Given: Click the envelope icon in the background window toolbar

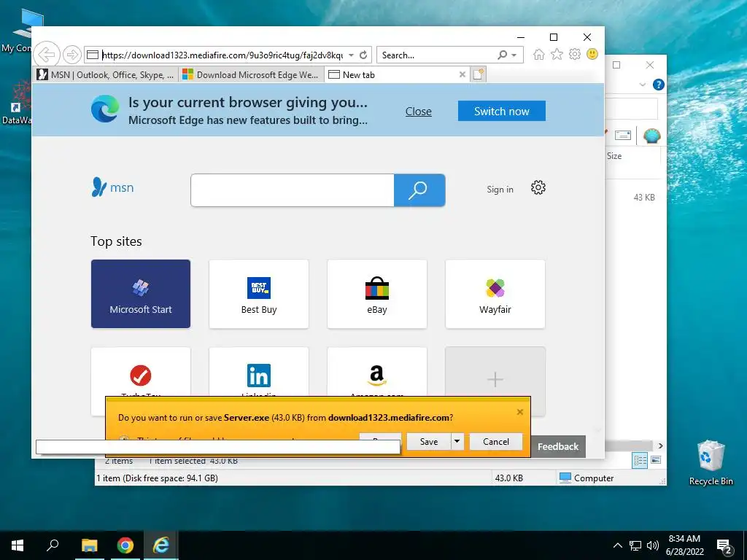Looking at the screenshot, I should [623, 135].
